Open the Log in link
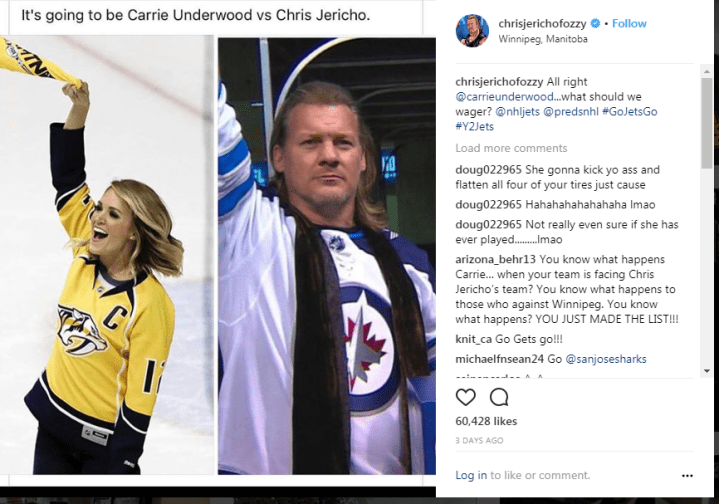Image resolution: width=719 pixels, height=504 pixels. tap(471, 475)
